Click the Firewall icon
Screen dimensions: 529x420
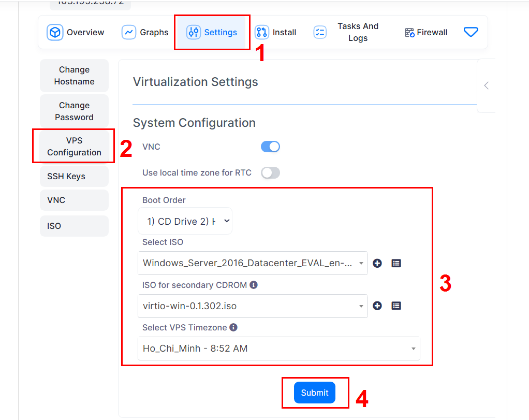click(x=409, y=33)
